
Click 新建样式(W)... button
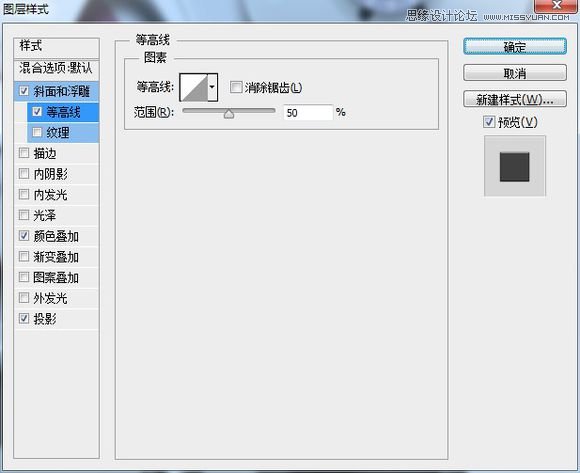click(x=515, y=99)
